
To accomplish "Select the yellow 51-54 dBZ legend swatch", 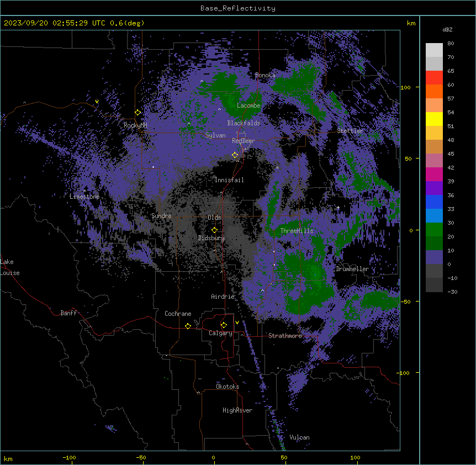I will click(434, 119).
